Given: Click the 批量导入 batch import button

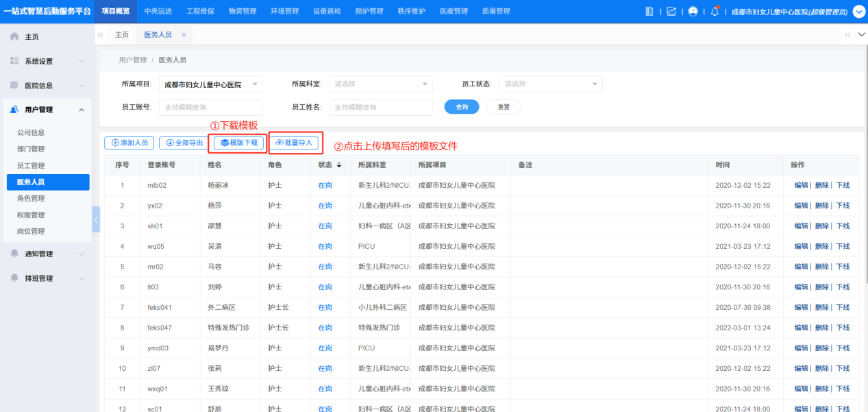Looking at the screenshot, I should (293, 143).
